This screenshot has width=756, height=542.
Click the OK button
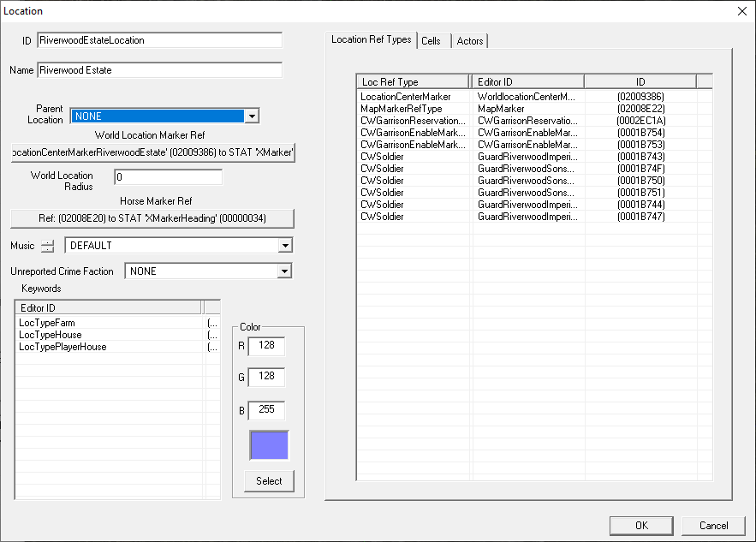(x=641, y=526)
